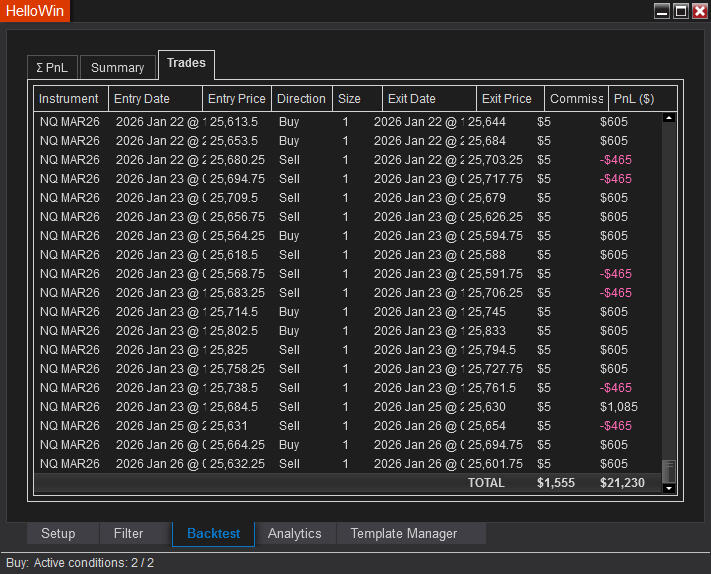Click scrollbar up arrow in trades table
This screenshot has height=574, width=711.
(x=669, y=117)
